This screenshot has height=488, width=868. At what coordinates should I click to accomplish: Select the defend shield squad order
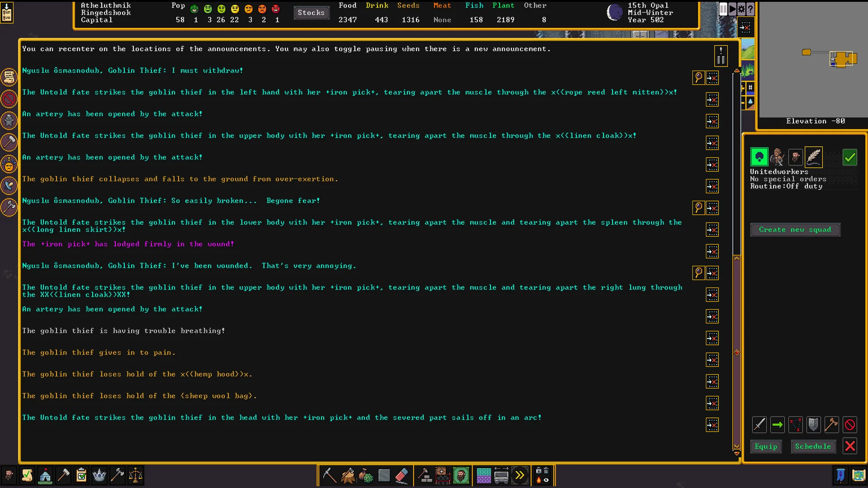(813, 425)
